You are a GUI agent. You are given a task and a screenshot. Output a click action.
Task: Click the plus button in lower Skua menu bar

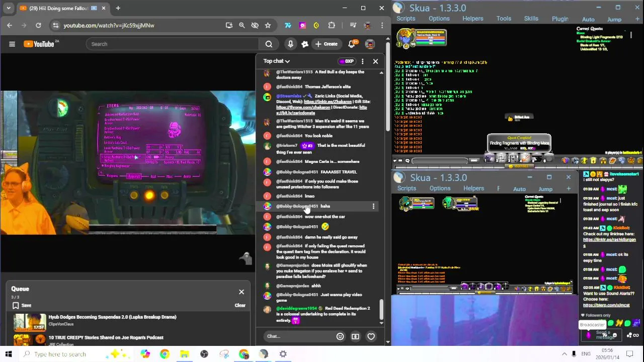click(569, 189)
